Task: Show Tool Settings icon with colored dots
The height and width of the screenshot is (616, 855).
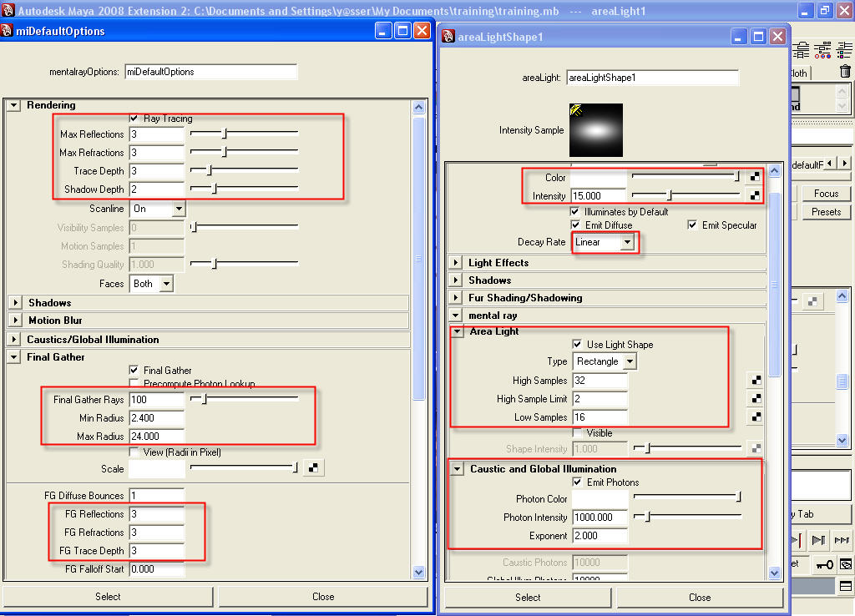Action: (x=822, y=50)
